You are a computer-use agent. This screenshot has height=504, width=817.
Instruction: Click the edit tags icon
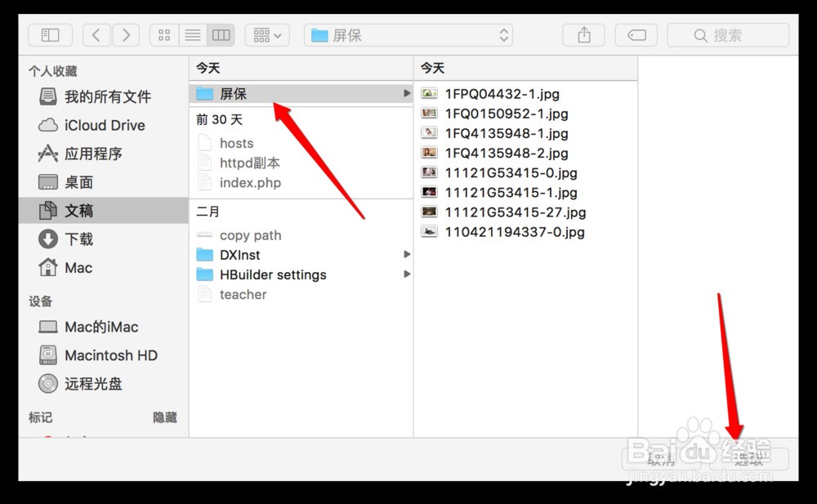(x=636, y=35)
